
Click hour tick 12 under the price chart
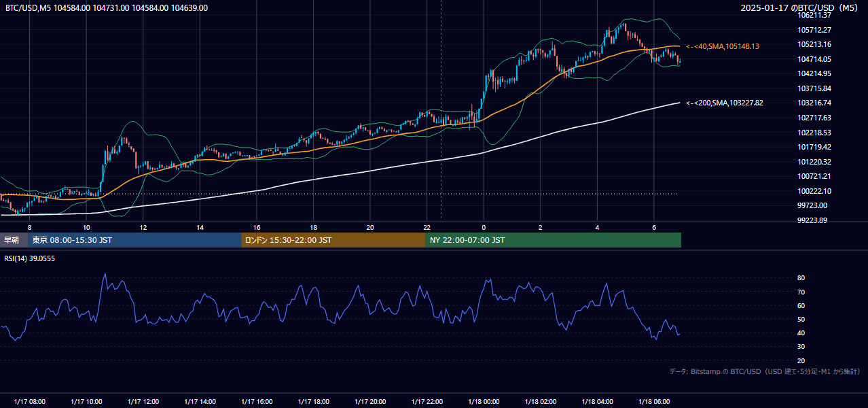pyautogui.click(x=143, y=227)
